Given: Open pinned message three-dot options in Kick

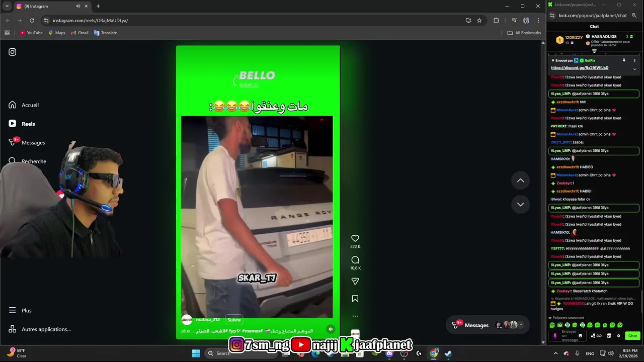Looking at the screenshot, I should point(634,60).
